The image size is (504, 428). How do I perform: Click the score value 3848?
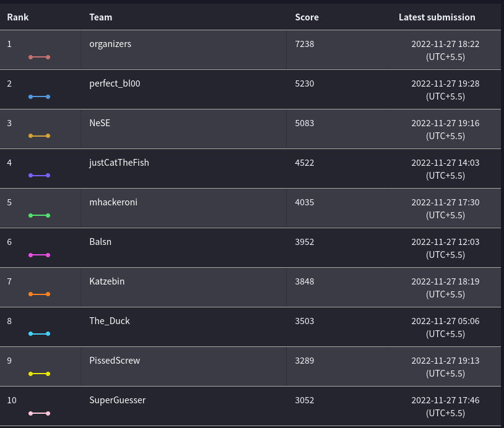[305, 281]
